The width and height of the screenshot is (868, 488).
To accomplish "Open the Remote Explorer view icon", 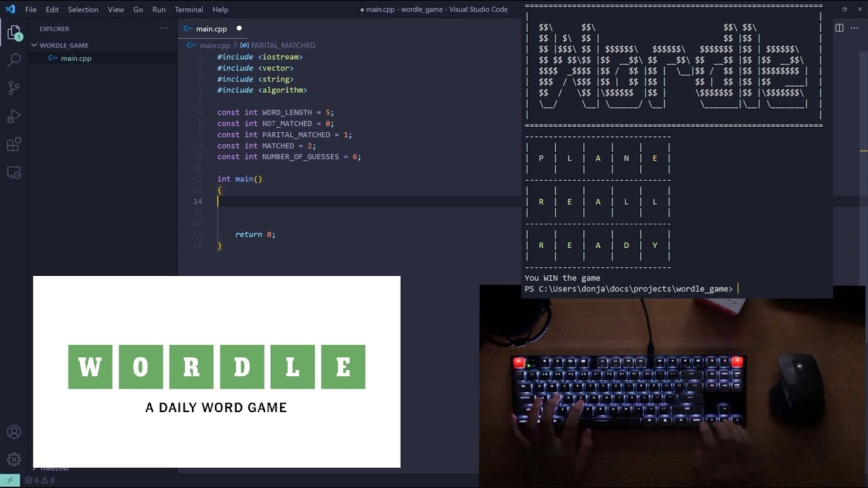I will pyautogui.click(x=14, y=173).
